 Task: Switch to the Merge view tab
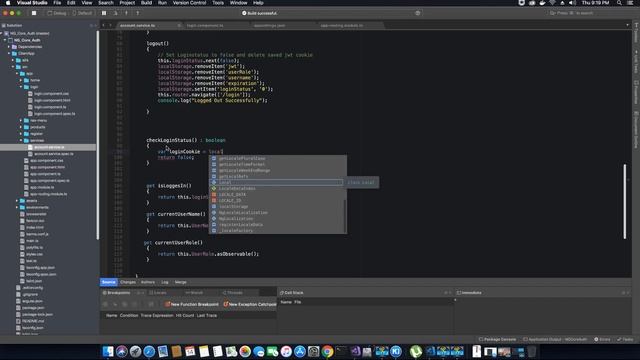180,282
